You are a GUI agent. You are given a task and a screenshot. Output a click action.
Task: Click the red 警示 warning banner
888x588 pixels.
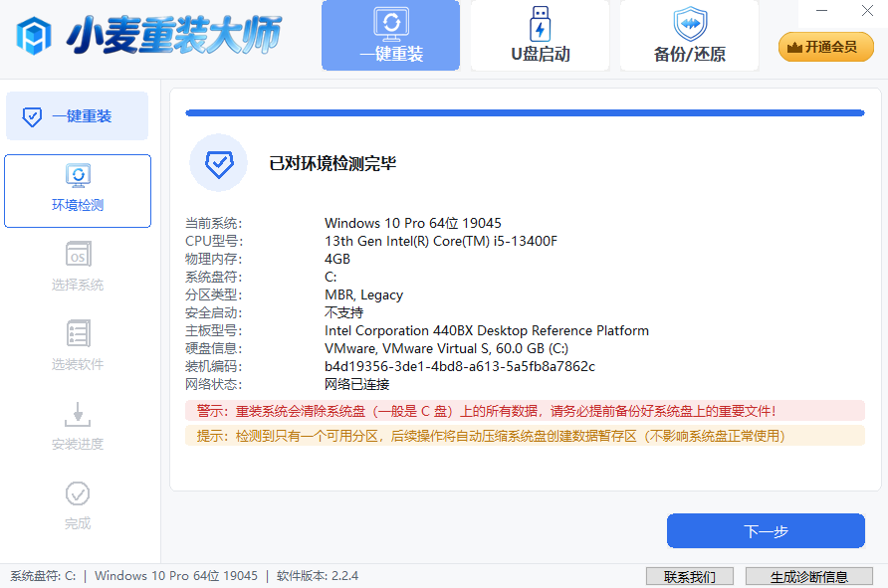point(525,411)
